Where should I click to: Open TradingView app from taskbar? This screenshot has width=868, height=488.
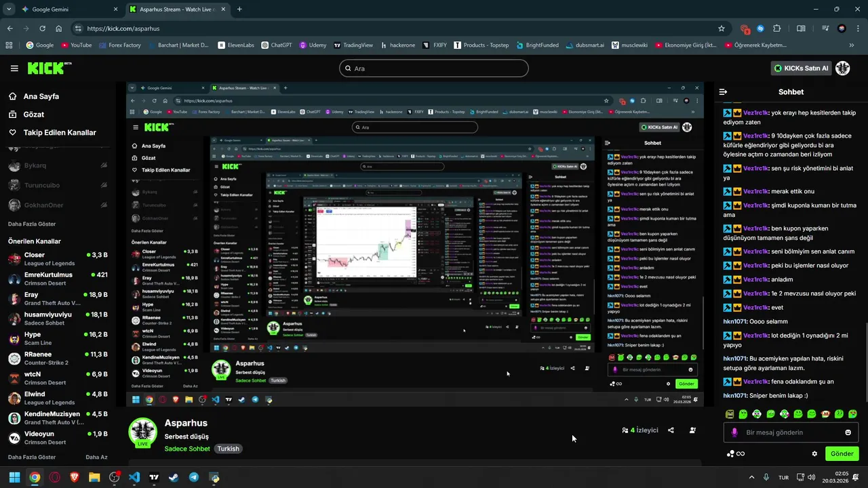click(x=154, y=477)
